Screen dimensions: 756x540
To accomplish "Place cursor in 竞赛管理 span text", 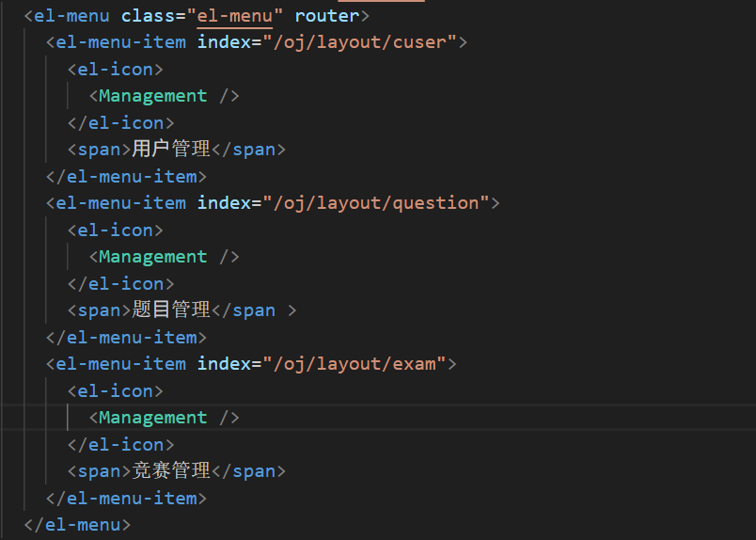I will pyautogui.click(x=171, y=470).
